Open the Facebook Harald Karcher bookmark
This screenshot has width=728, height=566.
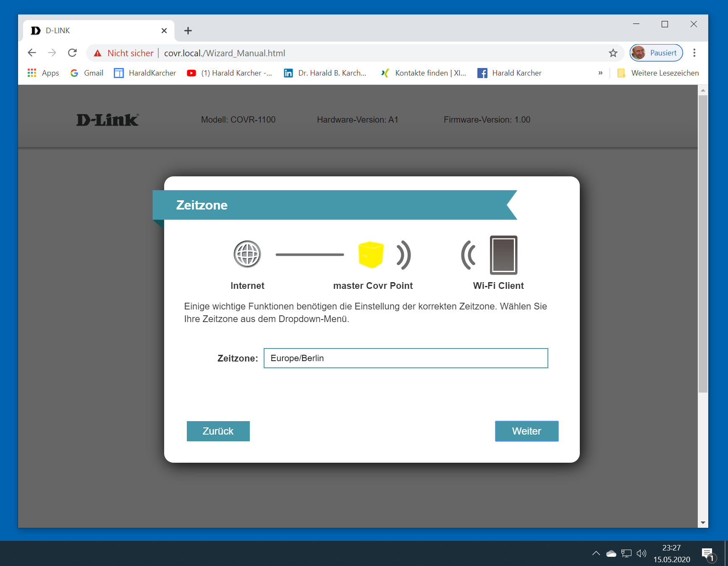coord(510,73)
